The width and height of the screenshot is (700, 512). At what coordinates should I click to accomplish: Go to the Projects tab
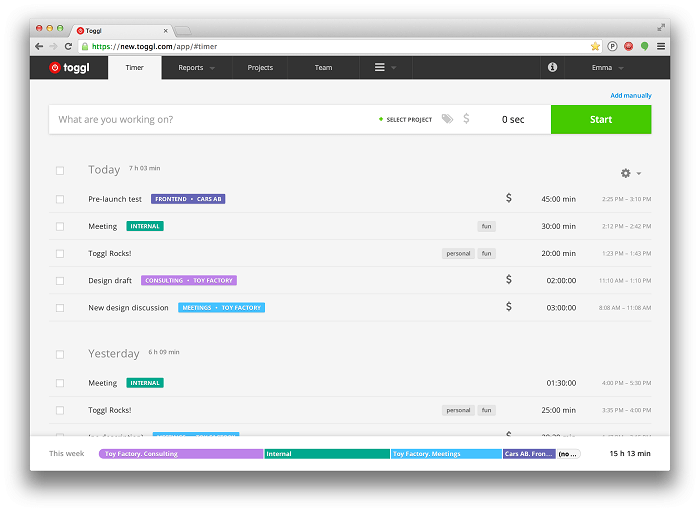[260, 67]
